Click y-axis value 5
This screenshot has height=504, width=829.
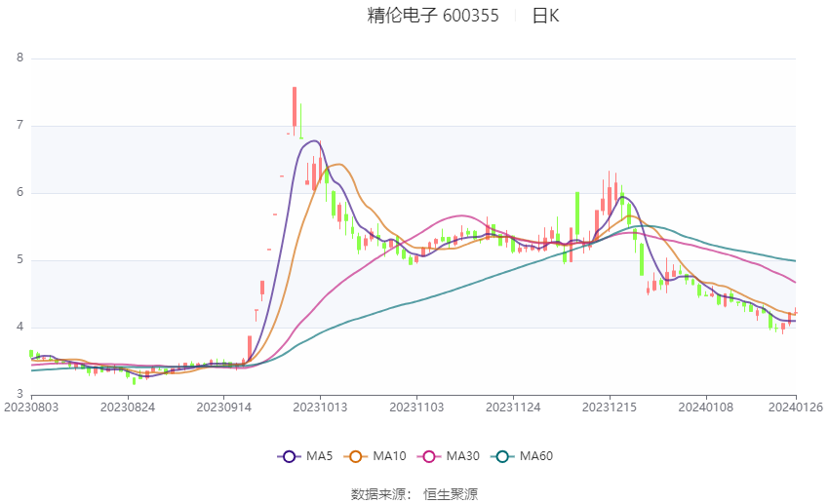click(20, 259)
